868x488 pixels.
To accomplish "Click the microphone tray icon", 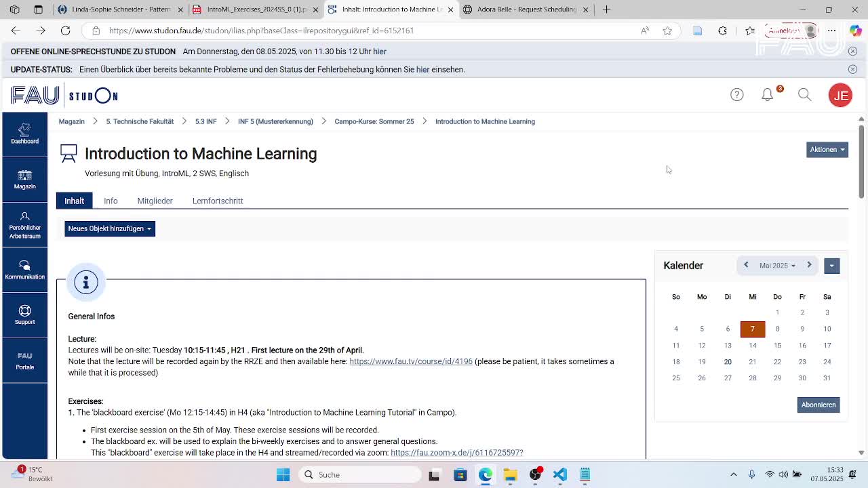I will click(751, 474).
